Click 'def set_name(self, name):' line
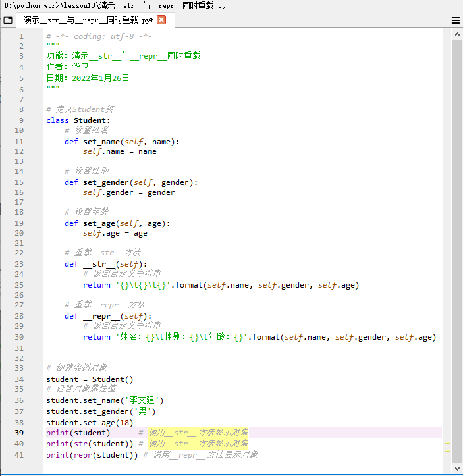 point(122,142)
